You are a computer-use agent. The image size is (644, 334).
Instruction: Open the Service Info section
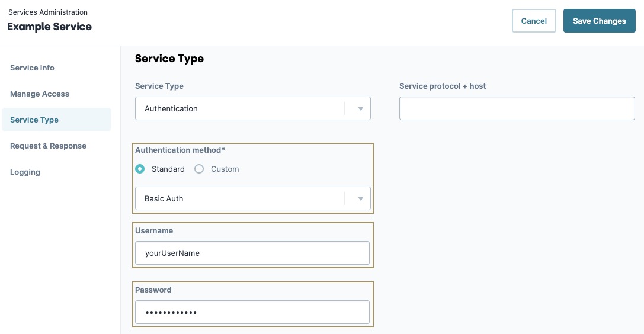pos(32,68)
